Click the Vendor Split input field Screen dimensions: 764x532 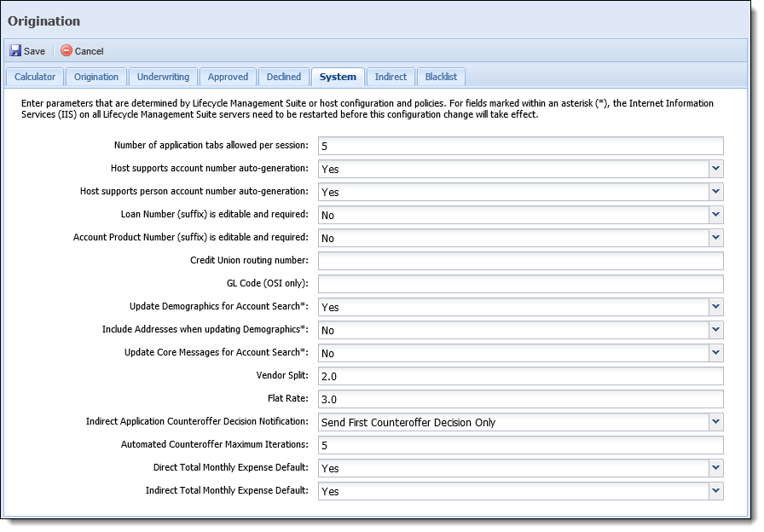point(520,376)
